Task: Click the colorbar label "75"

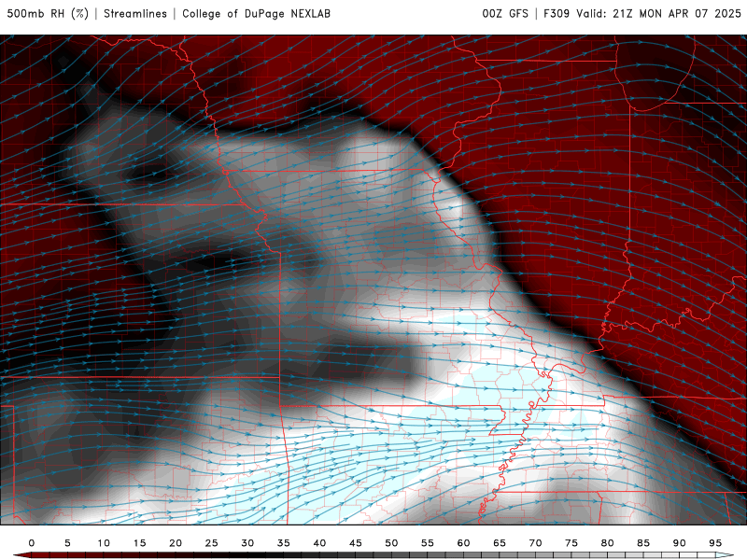Action: click(x=571, y=543)
